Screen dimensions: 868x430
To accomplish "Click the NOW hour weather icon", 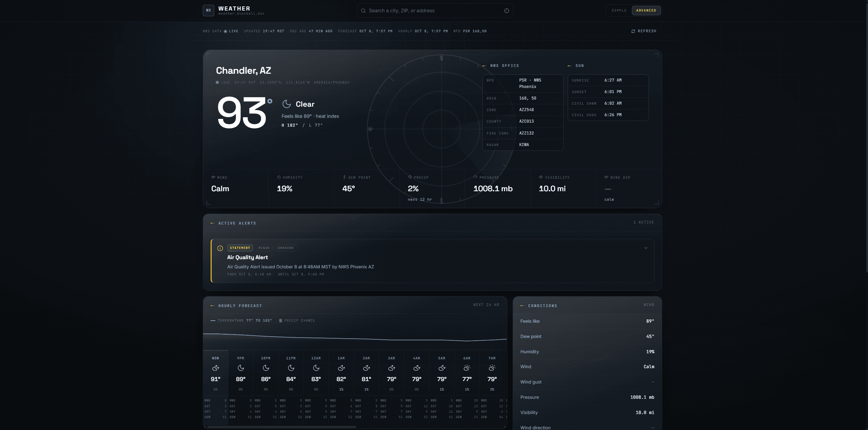I will pyautogui.click(x=216, y=368).
